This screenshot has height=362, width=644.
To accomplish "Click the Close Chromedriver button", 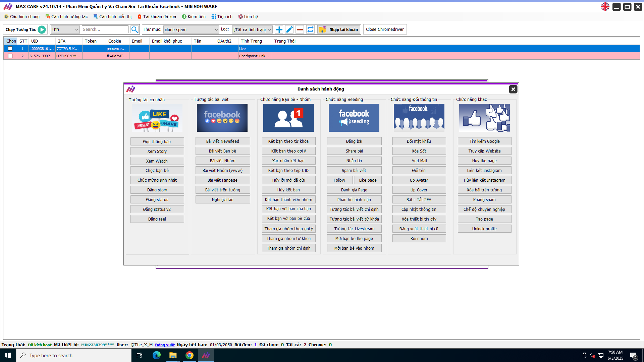I will click(x=385, y=29).
